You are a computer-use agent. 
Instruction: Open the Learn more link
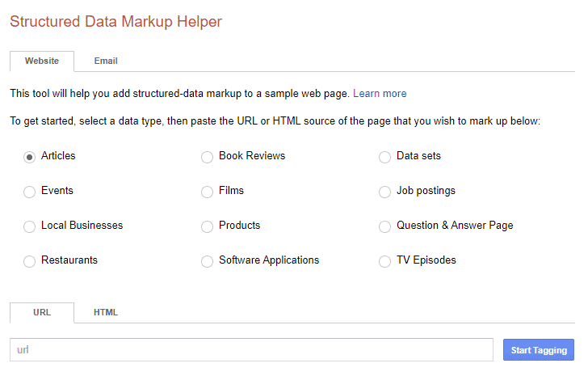pos(380,94)
